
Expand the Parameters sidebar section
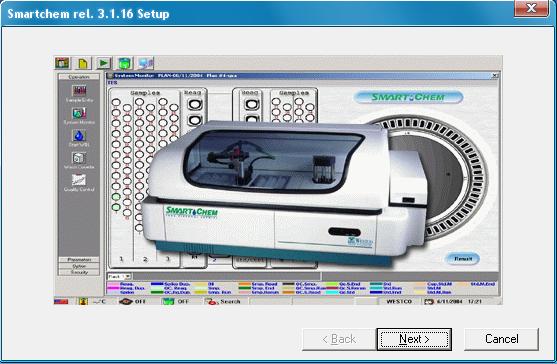(79, 260)
